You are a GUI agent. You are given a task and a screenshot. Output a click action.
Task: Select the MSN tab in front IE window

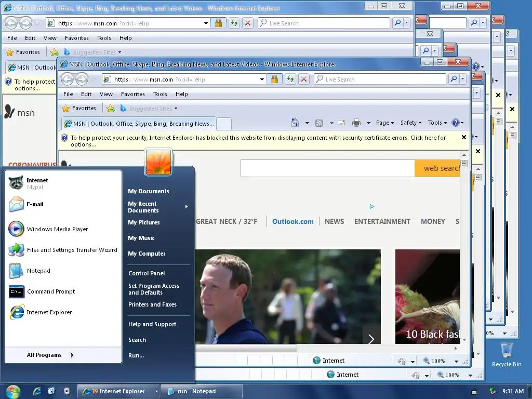click(139, 124)
